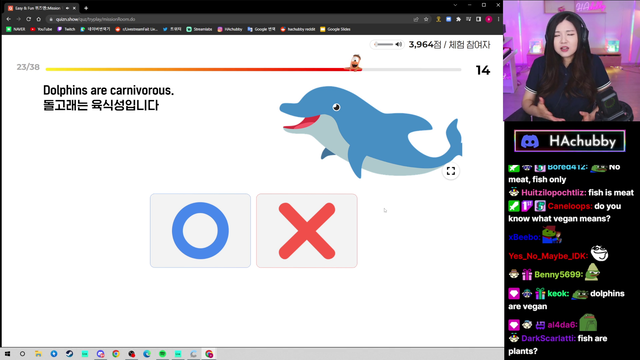Click the dolphin illustration
Viewport: 640px width, 360px height.
click(x=370, y=131)
